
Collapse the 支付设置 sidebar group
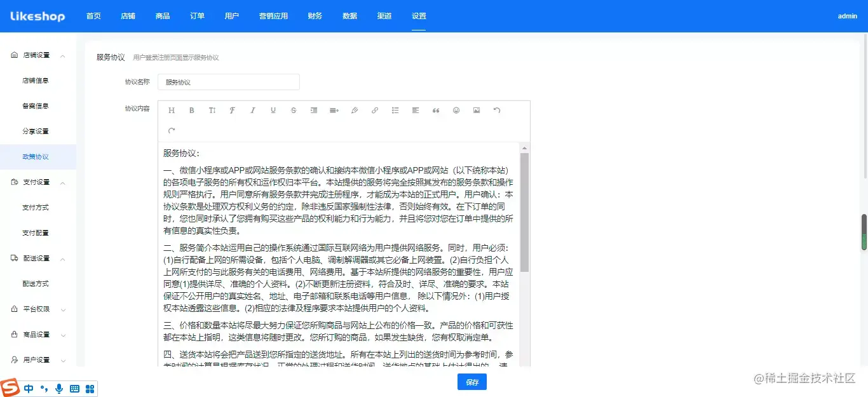click(x=38, y=182)
